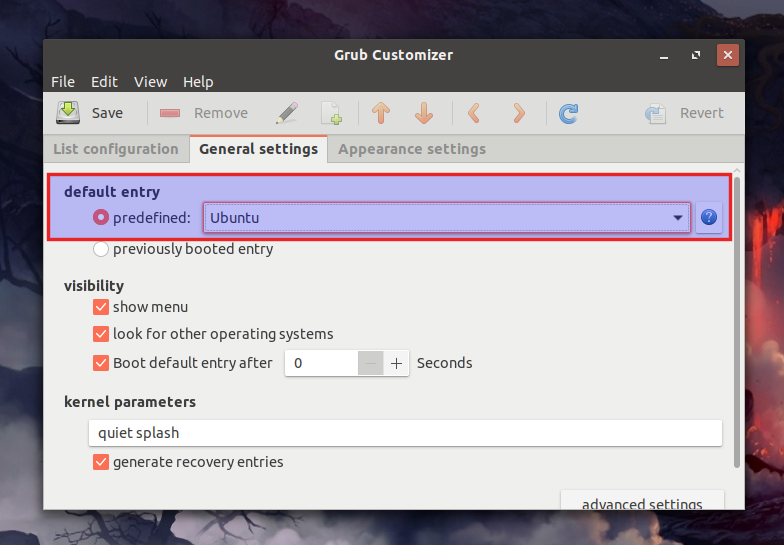Click the Revert button
Image resolution: width=784 pixels, height=545 pixels.
click(685, 113)
